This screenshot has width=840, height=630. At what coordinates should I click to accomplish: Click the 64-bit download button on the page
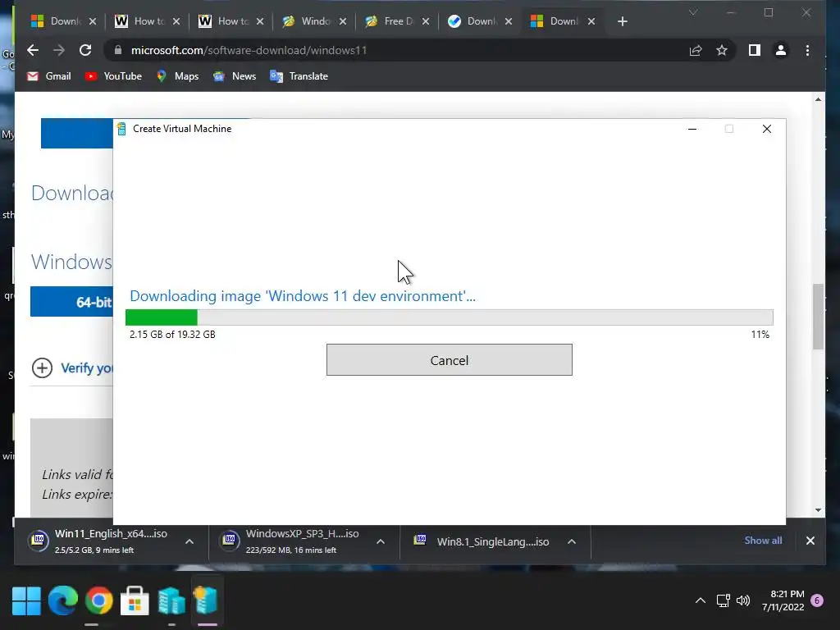(72, 302)
